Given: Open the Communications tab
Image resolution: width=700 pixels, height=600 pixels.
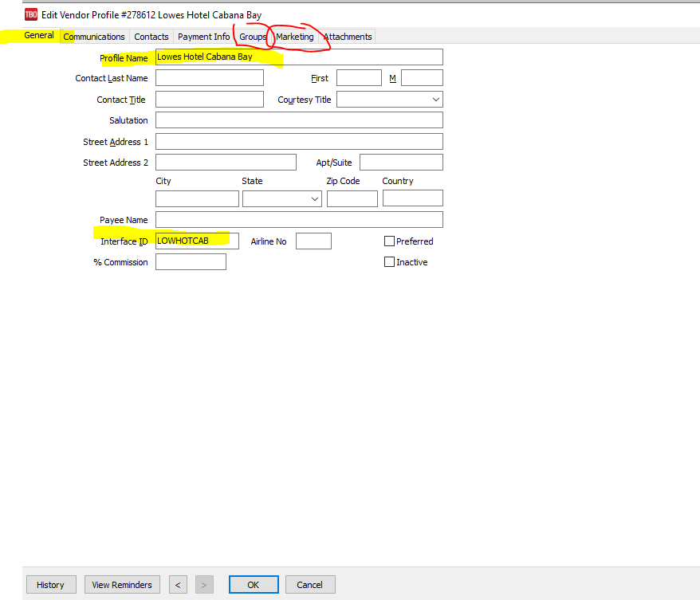Looking at the screenshot, I should point(94,37).
